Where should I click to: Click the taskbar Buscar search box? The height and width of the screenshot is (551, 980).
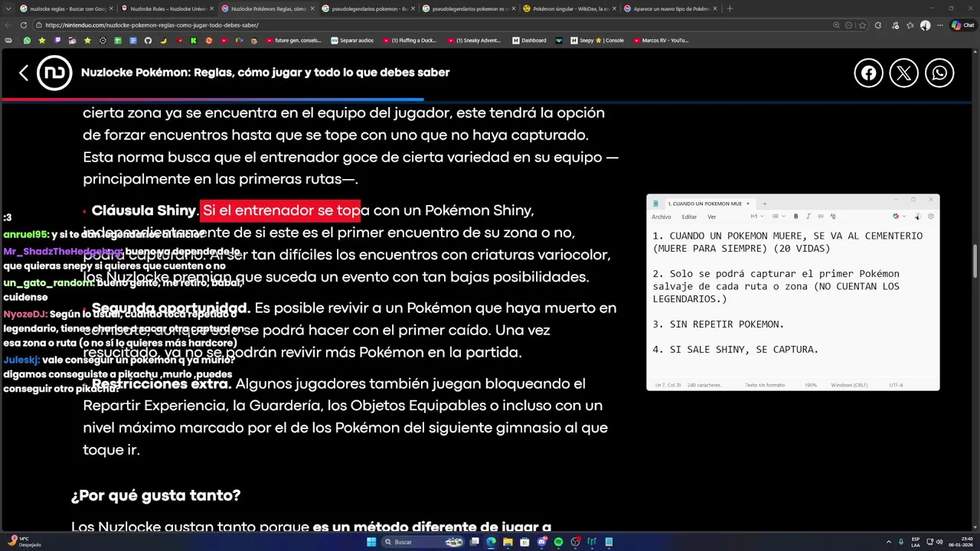coord(422,542)
